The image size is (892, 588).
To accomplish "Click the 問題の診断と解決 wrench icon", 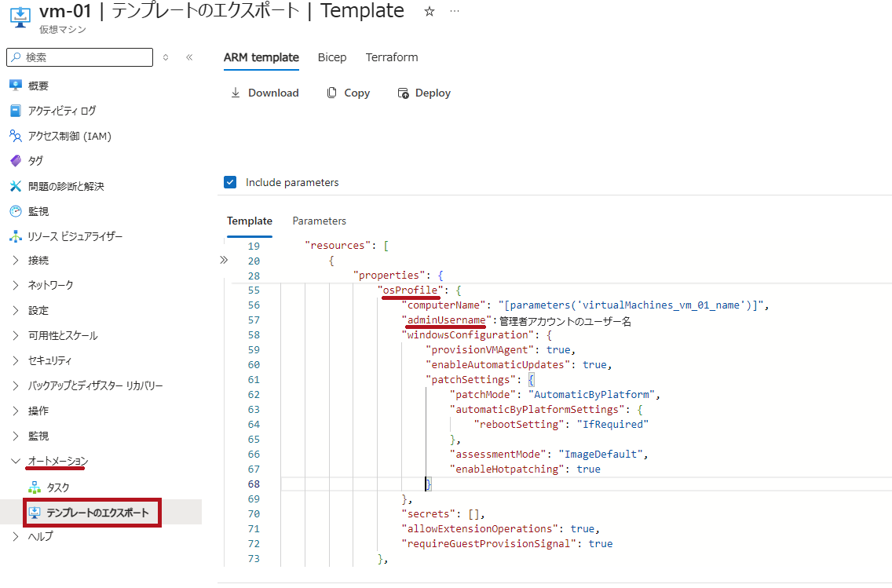I will click(16, 186).
